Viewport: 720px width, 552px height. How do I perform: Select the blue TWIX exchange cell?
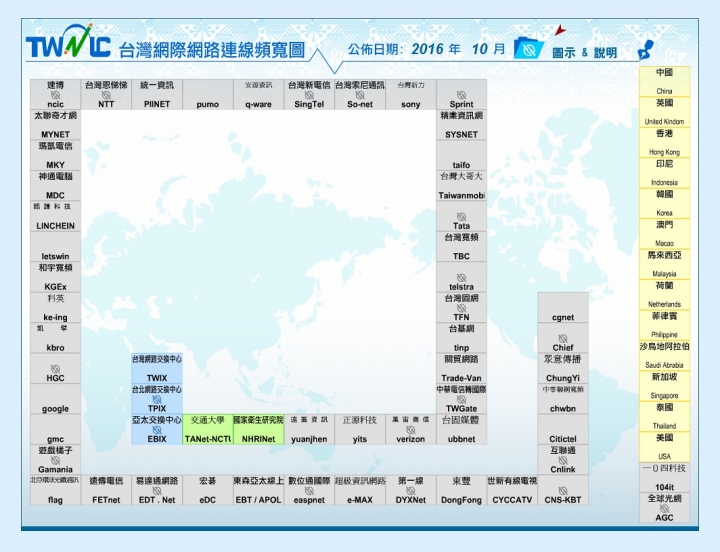tap(157, 368)
